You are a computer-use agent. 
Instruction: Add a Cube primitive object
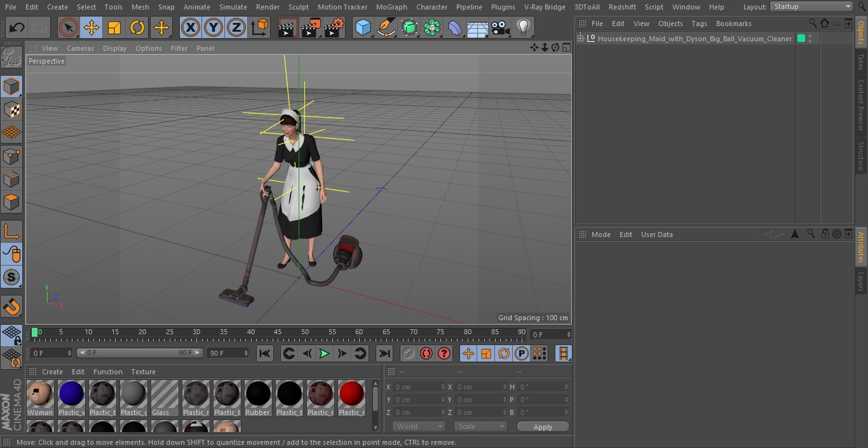[363, 27]
